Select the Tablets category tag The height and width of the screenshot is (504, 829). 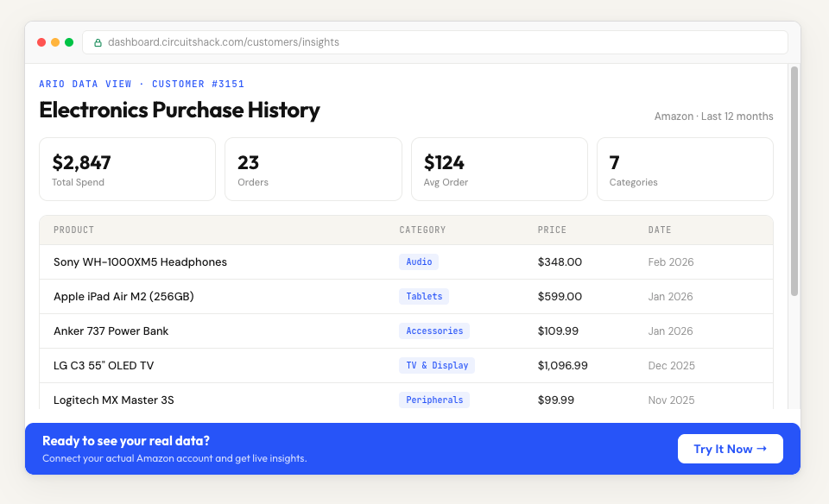(424, 296)
